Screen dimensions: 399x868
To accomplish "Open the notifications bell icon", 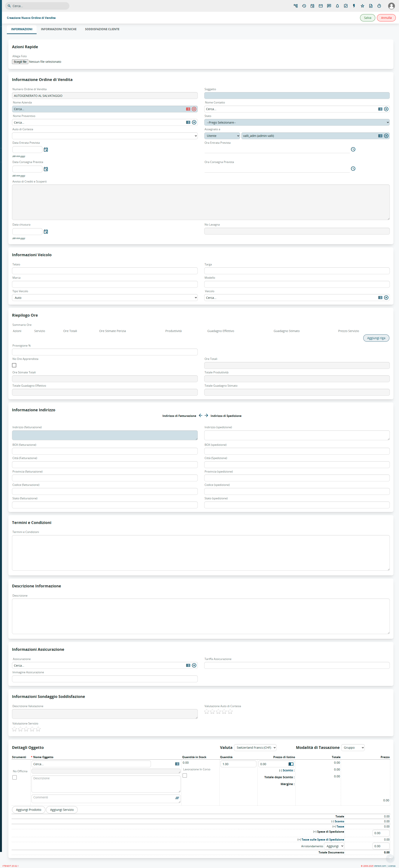I will [x=337, y=6].
